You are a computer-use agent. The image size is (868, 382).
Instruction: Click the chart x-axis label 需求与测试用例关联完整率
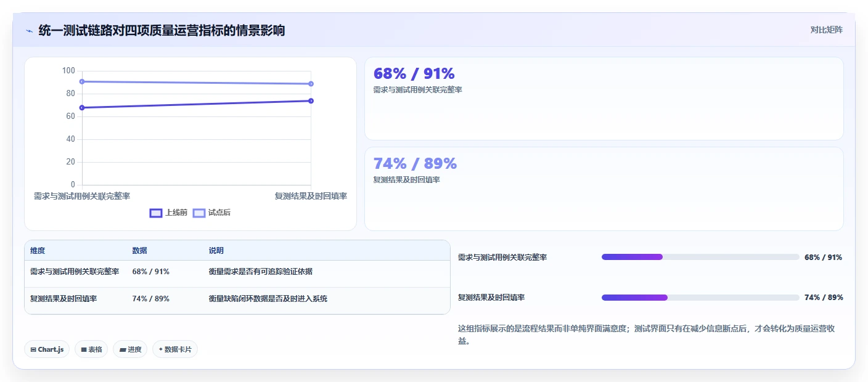coord(82,196)
